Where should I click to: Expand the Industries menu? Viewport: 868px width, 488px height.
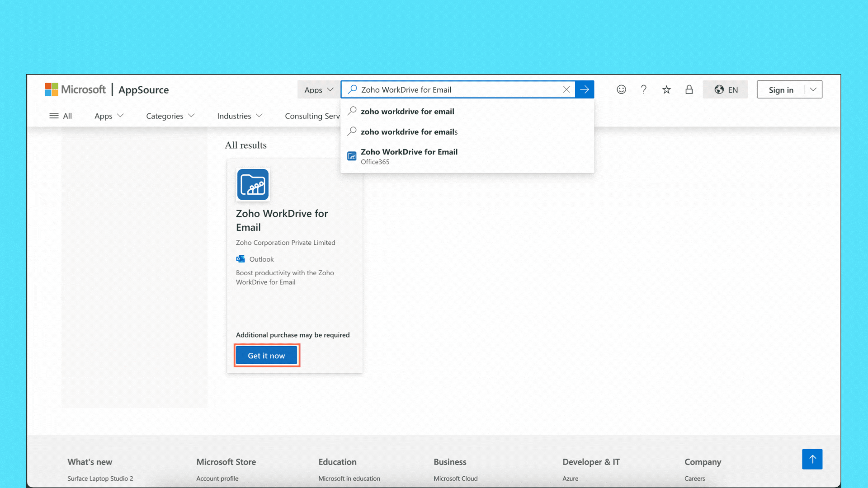[240, 116]
